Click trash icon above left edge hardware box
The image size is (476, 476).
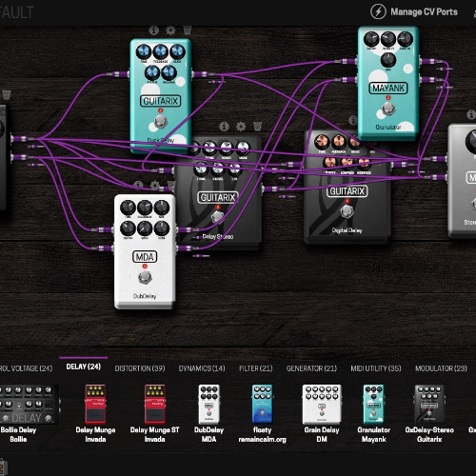tap(7, 94)
